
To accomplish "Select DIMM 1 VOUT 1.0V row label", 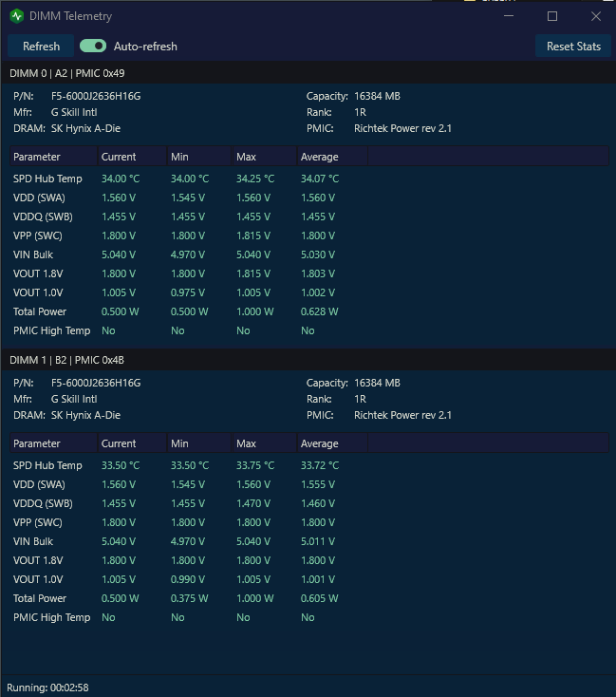I will pos(38,579).
